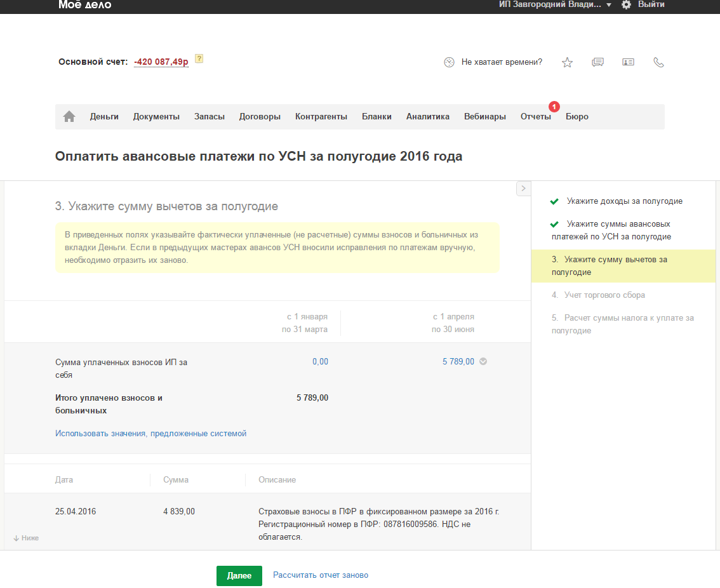The width and height of the screenshot is (720, 588).
Task: Click the main account balance -420 087,49р
Action: pos(161,62)
